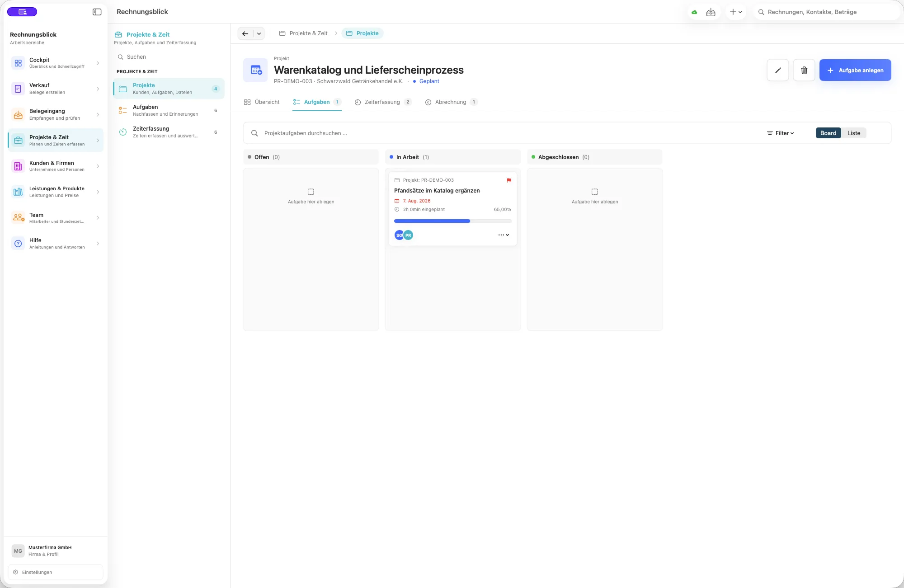Open the Übersicht tab

(x=262, y=102)
